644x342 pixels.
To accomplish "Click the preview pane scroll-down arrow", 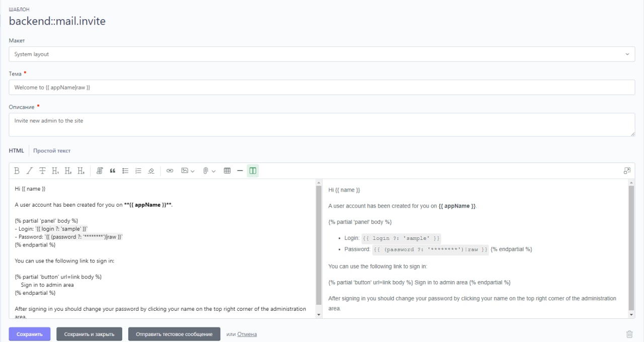I will click(x=632, y=315).
